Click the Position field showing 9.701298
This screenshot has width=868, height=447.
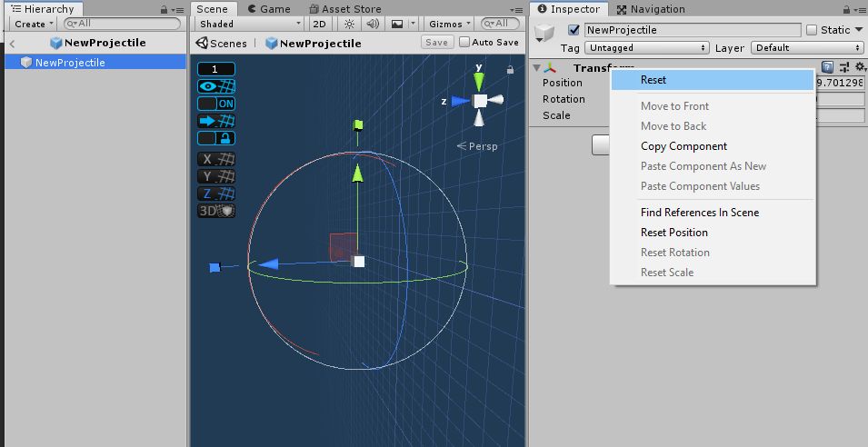840,83
